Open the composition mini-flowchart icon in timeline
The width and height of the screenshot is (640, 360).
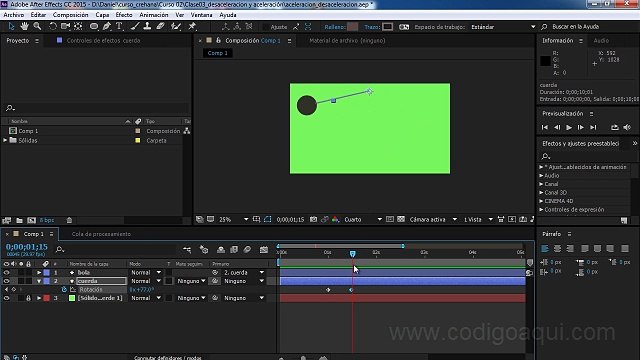point(187,249)
